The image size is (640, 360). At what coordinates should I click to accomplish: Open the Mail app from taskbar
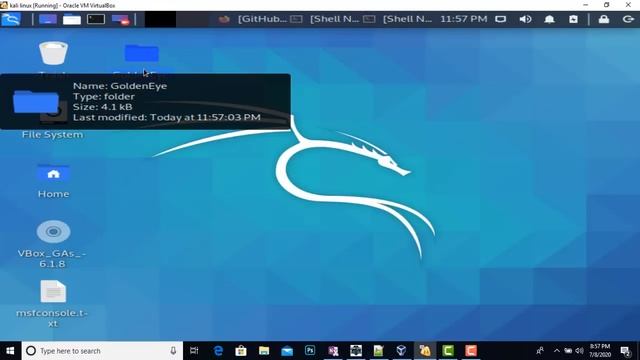[287, 351]
